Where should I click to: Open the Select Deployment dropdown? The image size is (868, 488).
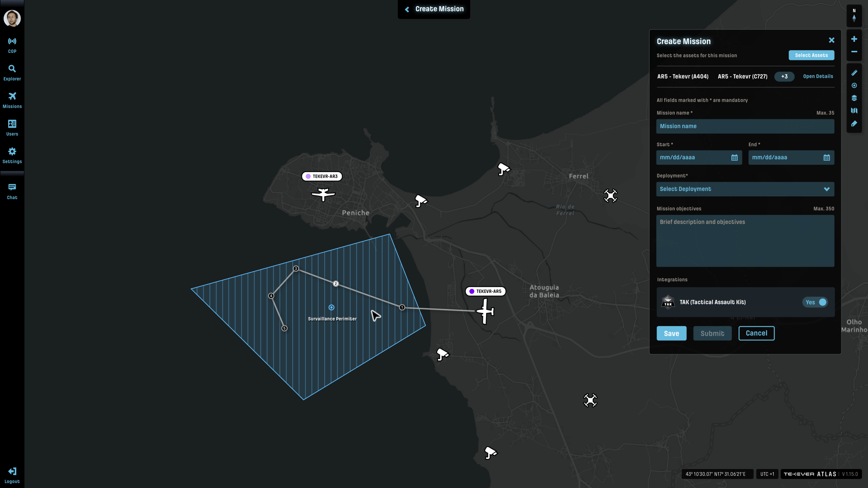pos(745,189)
